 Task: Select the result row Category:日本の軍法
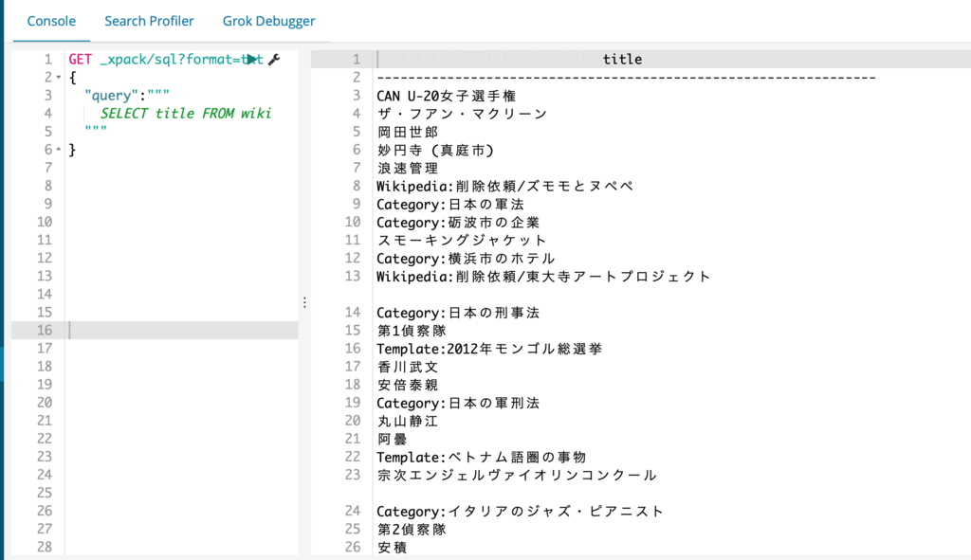(x=450, y=205)
